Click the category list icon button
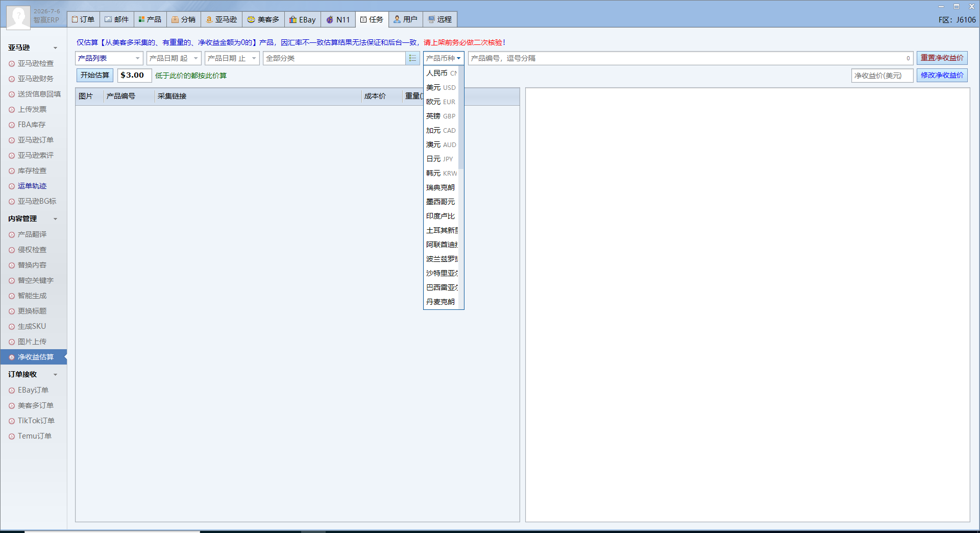This screenshot has width=980, height=533. tap(412, 58)
